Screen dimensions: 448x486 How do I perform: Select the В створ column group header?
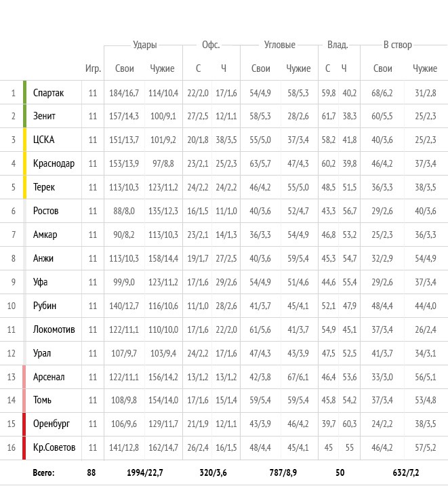tap(397, 45)
